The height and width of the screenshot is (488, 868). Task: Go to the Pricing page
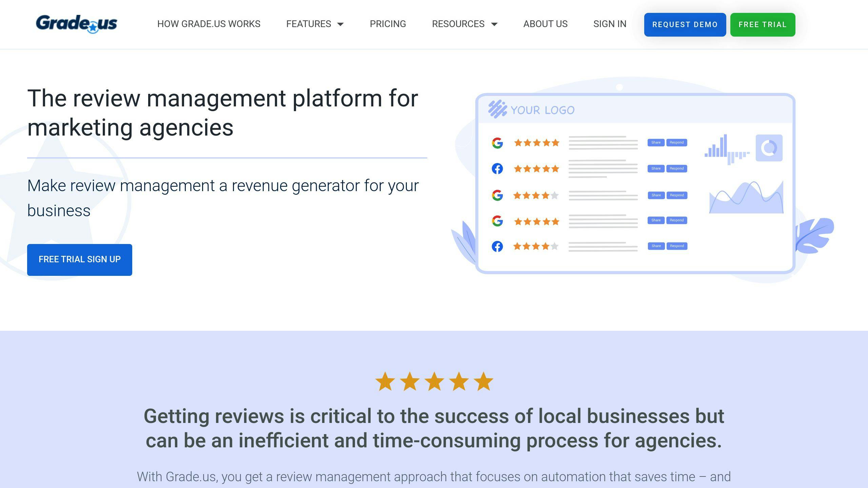pos(388,24)
